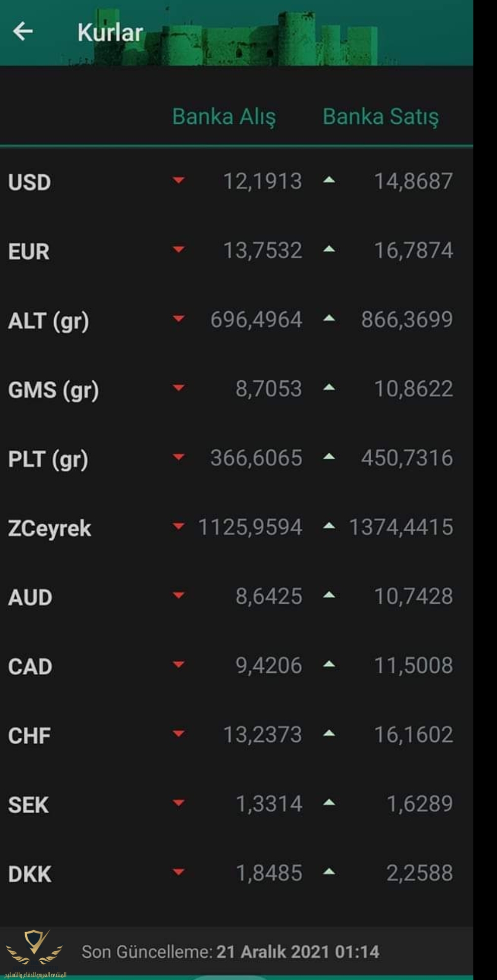The width and height of the screenshot is (497, 980).
Task: Select the CAD currency label
Action: (x=30, y=666)
